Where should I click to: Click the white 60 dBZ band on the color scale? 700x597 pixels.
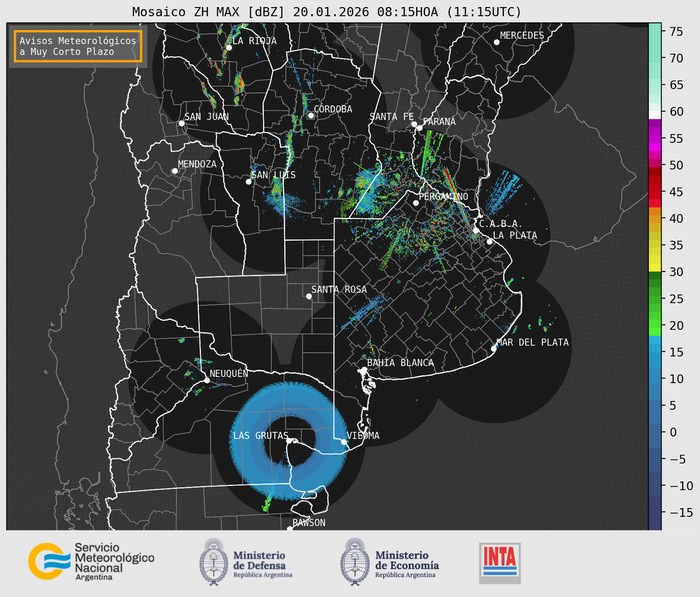click(654, 115)
